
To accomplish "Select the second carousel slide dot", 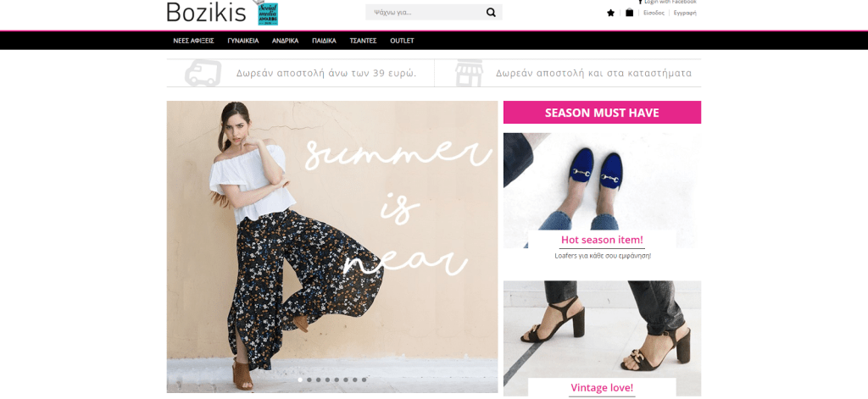I will coord(309,380).
